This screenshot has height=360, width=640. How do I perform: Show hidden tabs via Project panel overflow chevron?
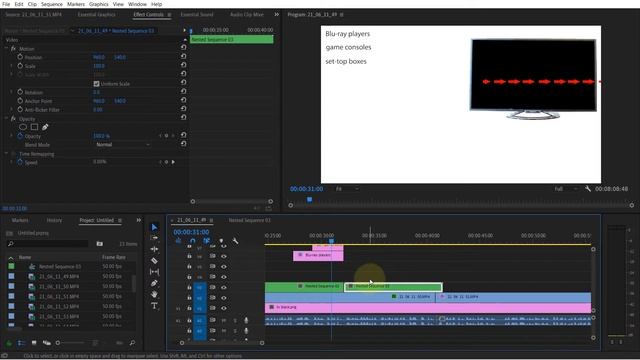pyautogui.click(x=139, y=220)
